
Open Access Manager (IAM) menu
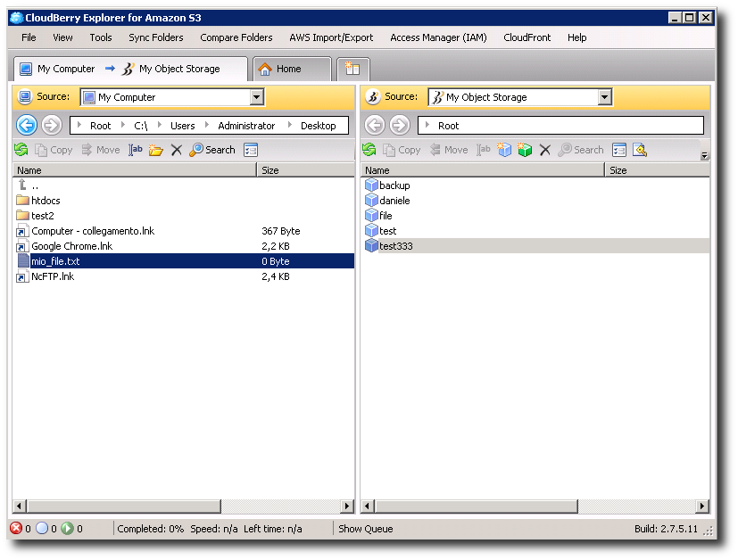438,37
